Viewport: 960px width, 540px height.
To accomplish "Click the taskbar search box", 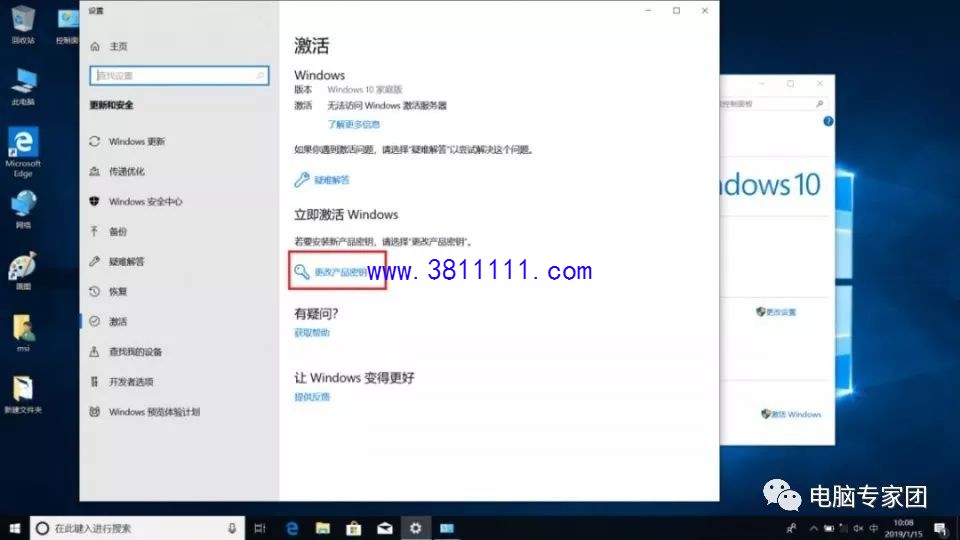I will pos(137,528).
